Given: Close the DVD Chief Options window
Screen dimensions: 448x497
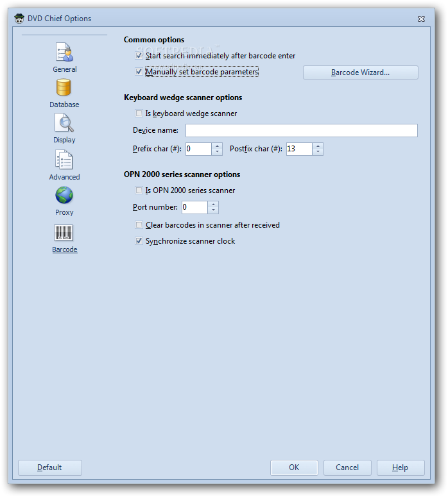Looking at the screenshot, I should point(421,19).
